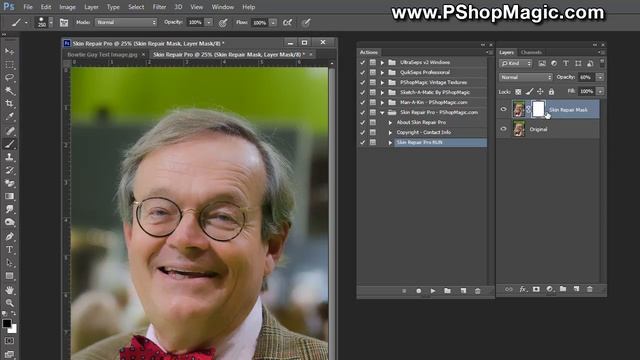Select the Pen tool
The height and width of the screenshot is (360, 640).
pos(9,237)
